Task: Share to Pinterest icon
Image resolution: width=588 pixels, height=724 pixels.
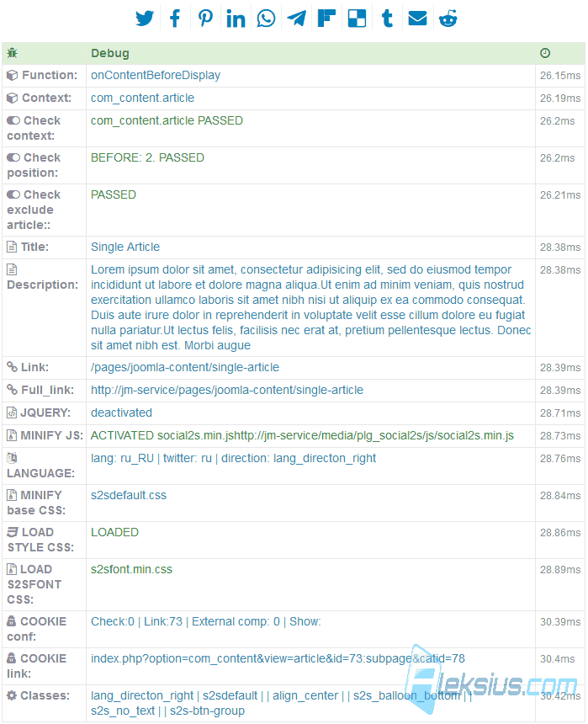Action: 205,19
